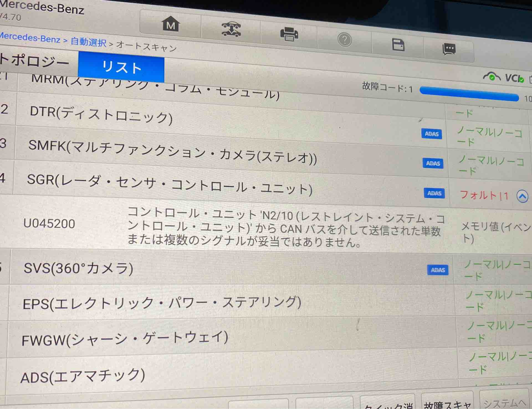Click ノーマル|ノーコード status on EPS row
This screenshot has height=409, width=532.
click(x=499, y=301)
